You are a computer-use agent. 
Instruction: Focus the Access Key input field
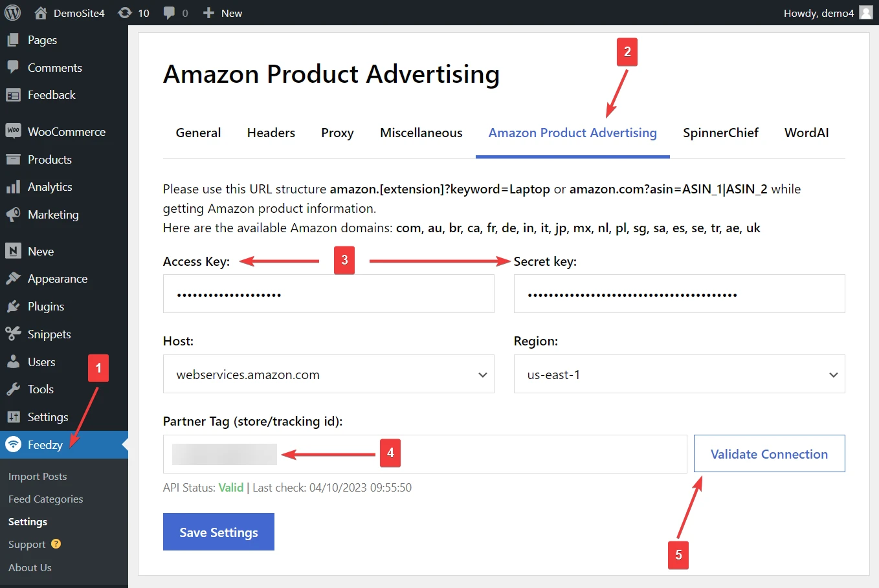[329, 294]
